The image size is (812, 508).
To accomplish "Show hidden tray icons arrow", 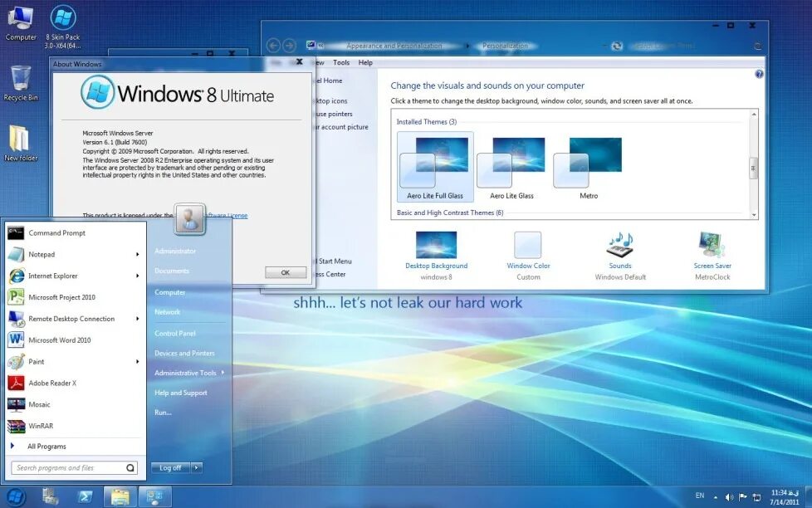I will [x=716, y=498].
